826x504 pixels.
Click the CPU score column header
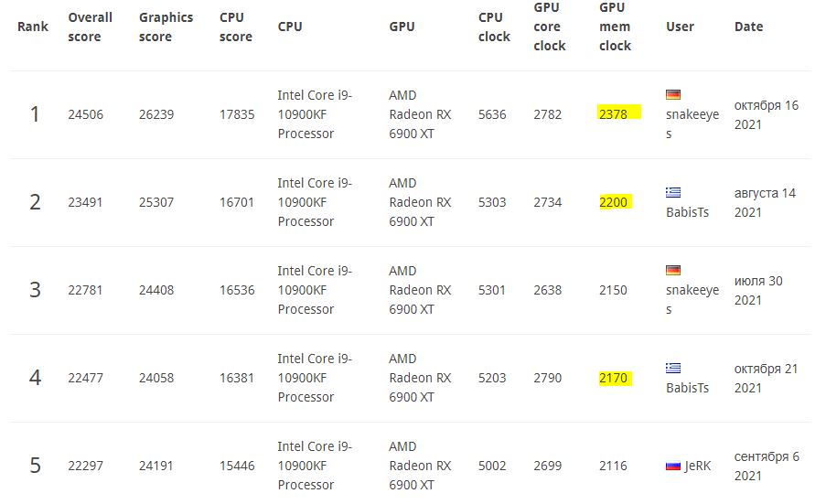tap(235, 27)
